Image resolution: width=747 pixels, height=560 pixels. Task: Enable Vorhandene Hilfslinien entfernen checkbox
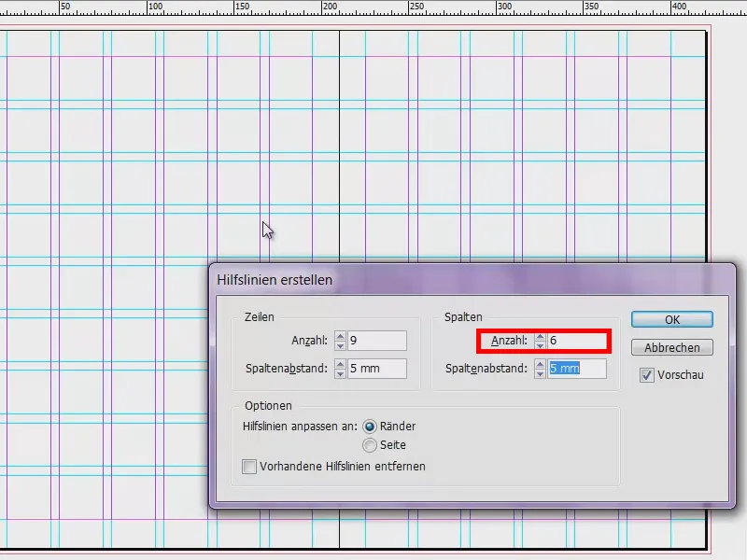click(249, 466)
